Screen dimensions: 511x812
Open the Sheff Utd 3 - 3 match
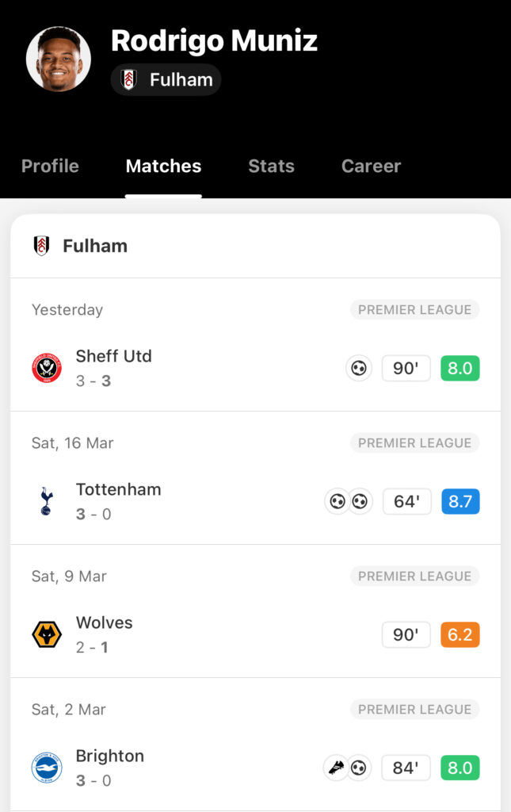pos(255,368)
